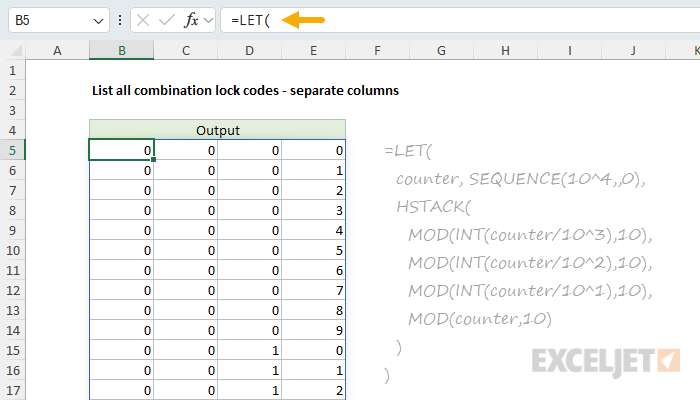The image size is (700, 400).
Task: Select row 13 header
Action: 12,310
